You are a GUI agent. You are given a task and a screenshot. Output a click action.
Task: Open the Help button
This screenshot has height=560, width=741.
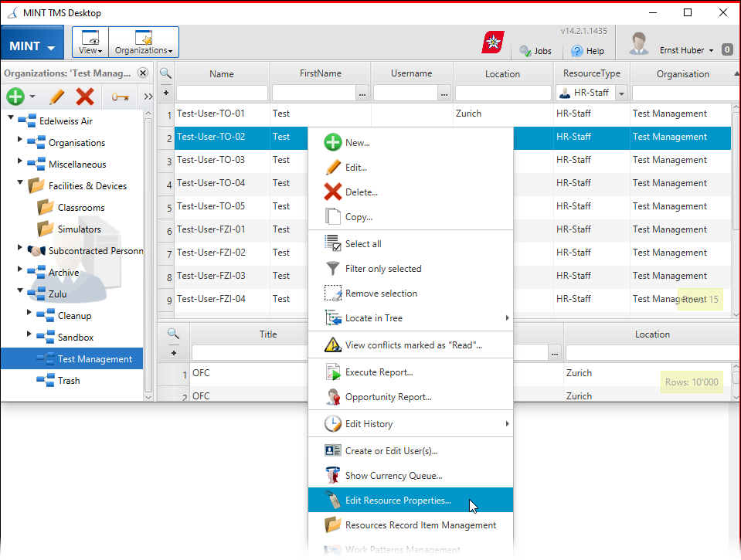click(x=587, y=50)
